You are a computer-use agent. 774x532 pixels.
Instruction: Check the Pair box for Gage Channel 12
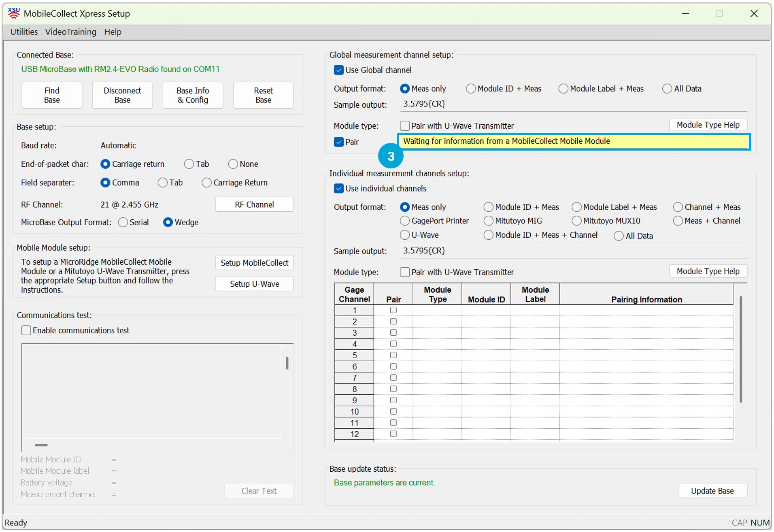tap(393, 434)
